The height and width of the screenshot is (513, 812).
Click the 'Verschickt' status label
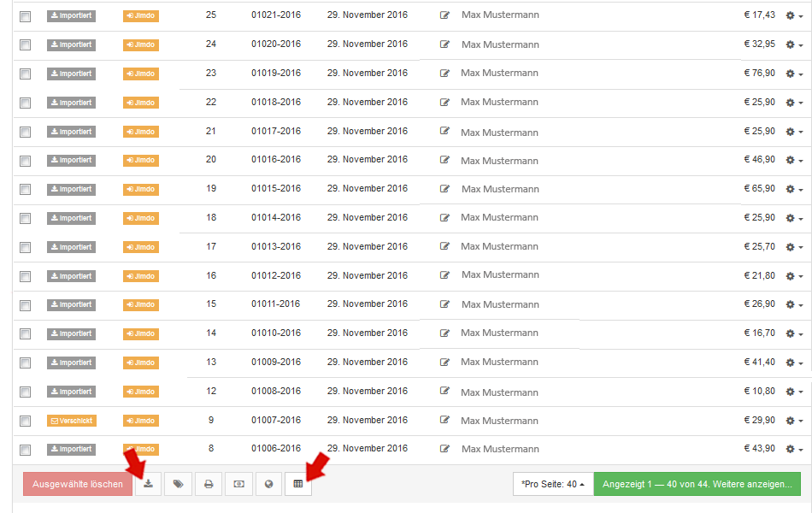coord(71,421)
